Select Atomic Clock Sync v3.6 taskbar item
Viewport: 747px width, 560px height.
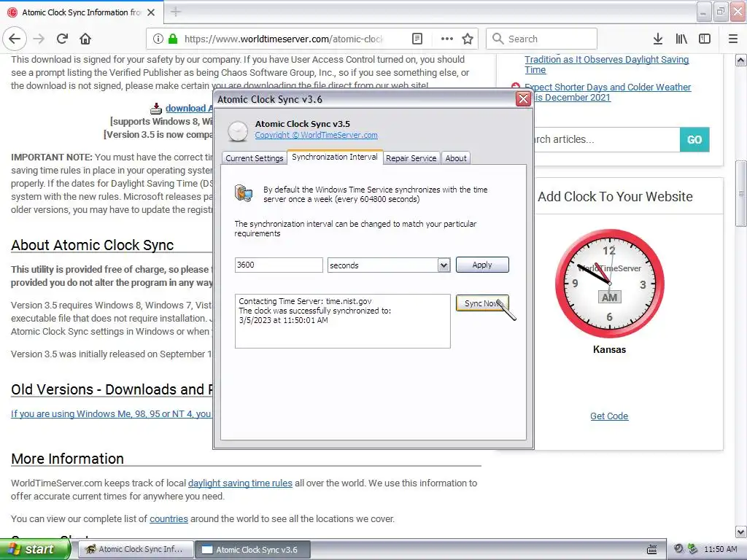click(x=252, y=550)
